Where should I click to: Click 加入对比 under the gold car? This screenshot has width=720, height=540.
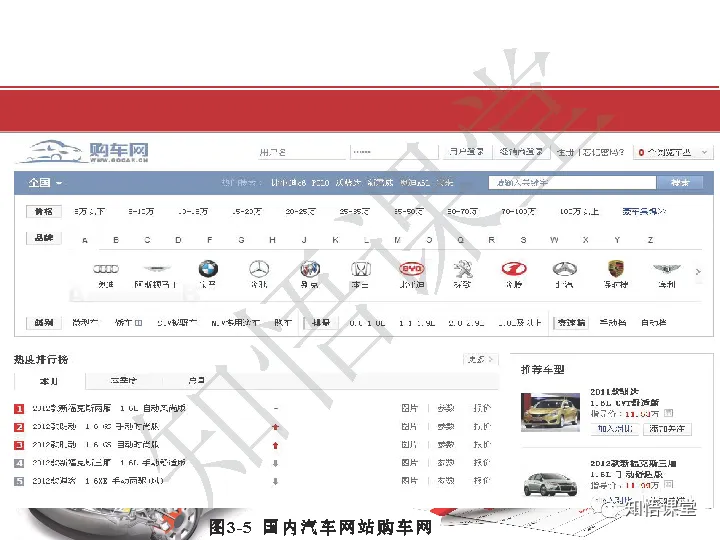tap(615, 428)
